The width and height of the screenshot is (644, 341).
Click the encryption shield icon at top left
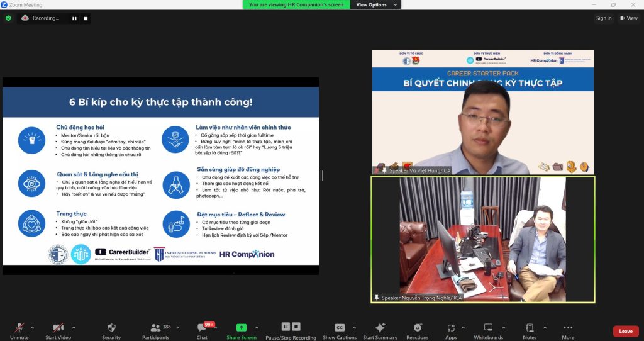pos(8,18)
